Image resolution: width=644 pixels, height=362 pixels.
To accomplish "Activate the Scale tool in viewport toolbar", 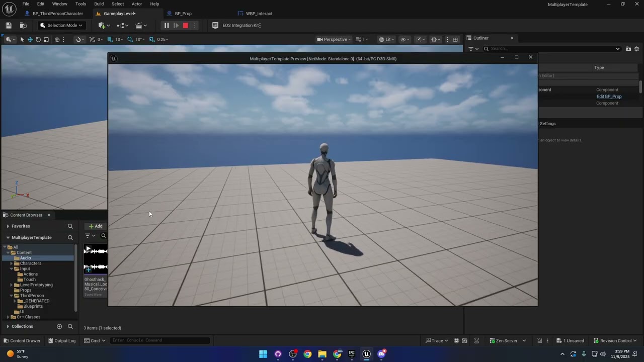I will (46, 39).
